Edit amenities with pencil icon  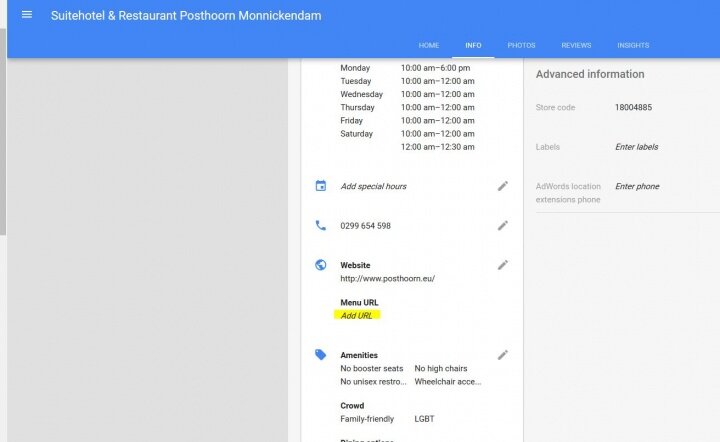(x=503, y=355)
